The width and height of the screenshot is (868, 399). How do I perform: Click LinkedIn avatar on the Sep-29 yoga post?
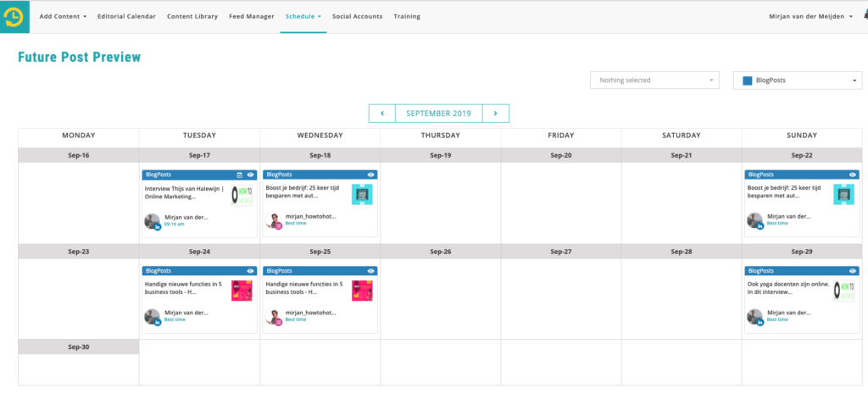[754, 317]
